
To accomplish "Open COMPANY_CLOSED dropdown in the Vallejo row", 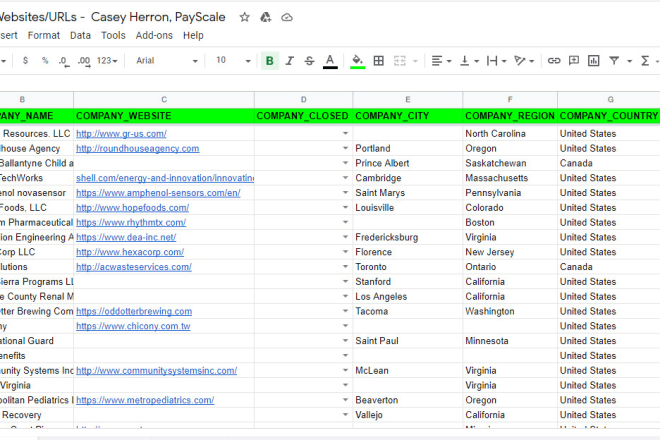I will (x=345, y=415).
